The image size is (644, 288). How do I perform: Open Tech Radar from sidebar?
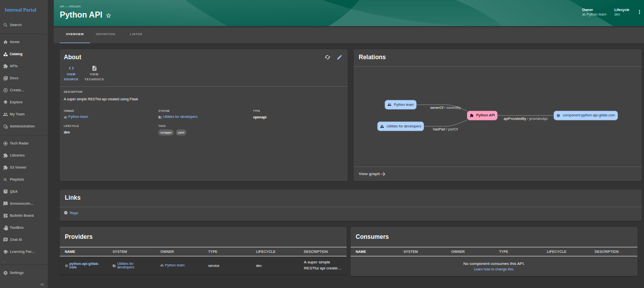point(19,143)
